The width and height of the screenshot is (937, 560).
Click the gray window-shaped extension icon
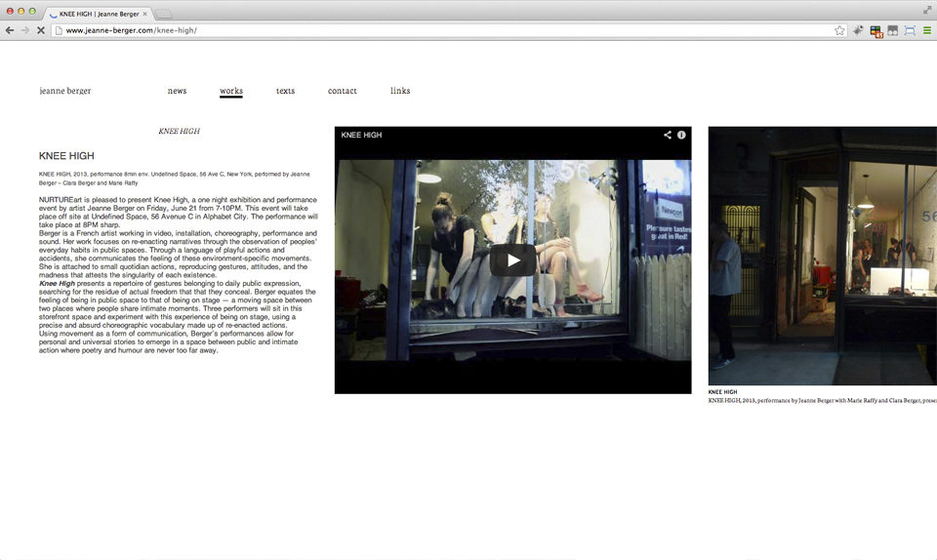pos(893,30)
